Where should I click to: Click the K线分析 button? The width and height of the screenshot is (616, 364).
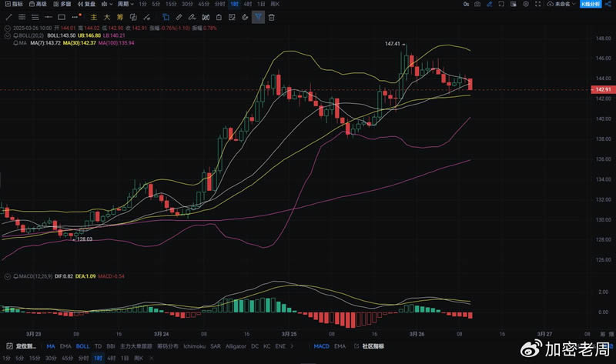[591, 4]
